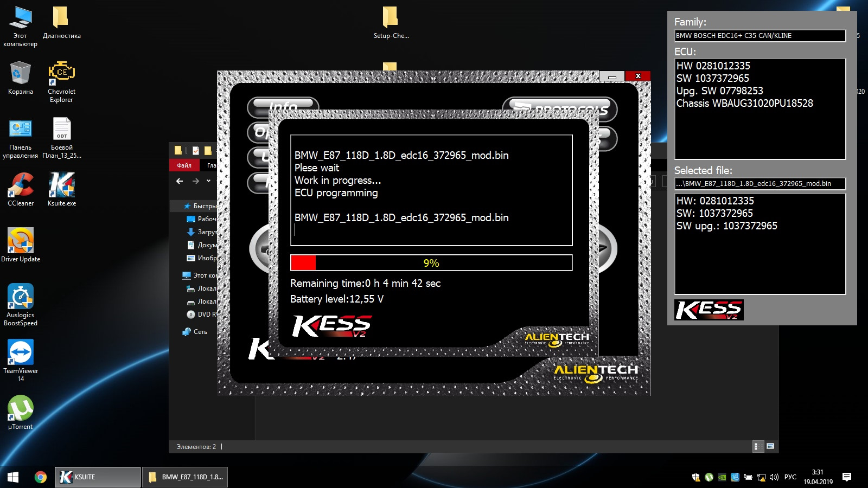Select Загрузки in Explorer sidebar

201,232
